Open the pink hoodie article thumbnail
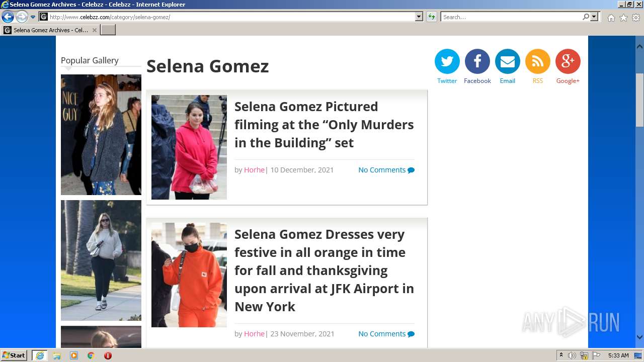The width and height of the screenshot is (644, 362). [x=189, y=147]
